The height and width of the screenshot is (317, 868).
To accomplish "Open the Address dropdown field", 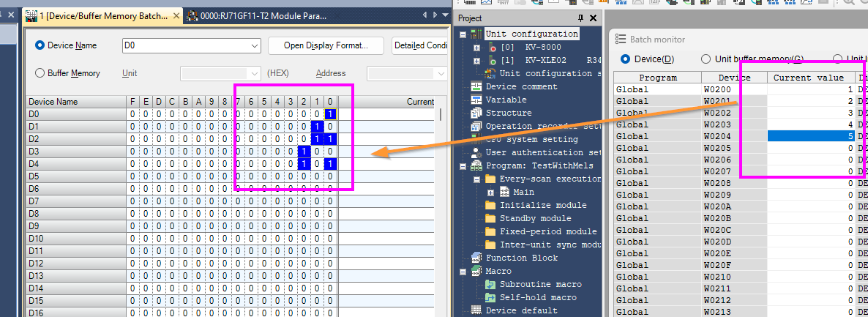I will pos(407,73).
